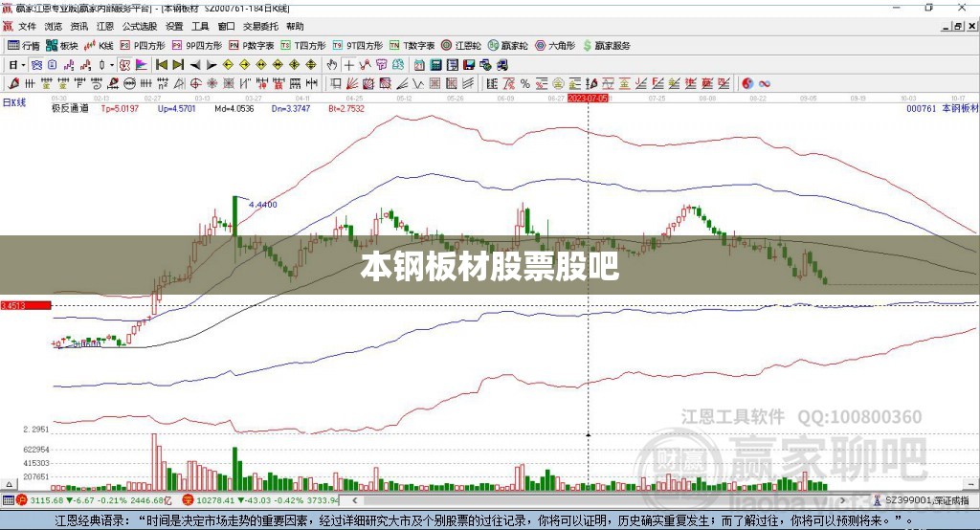Image resolution: width=980 pixels, height=530 pixels.
Task: Open the T四方形 tool
Action: (x=303, y=46)
